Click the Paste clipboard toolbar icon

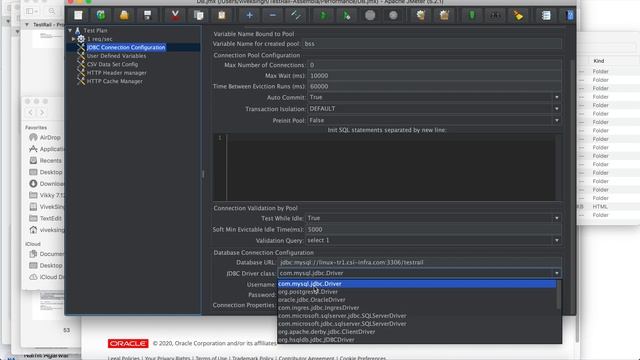click(222, 16)
